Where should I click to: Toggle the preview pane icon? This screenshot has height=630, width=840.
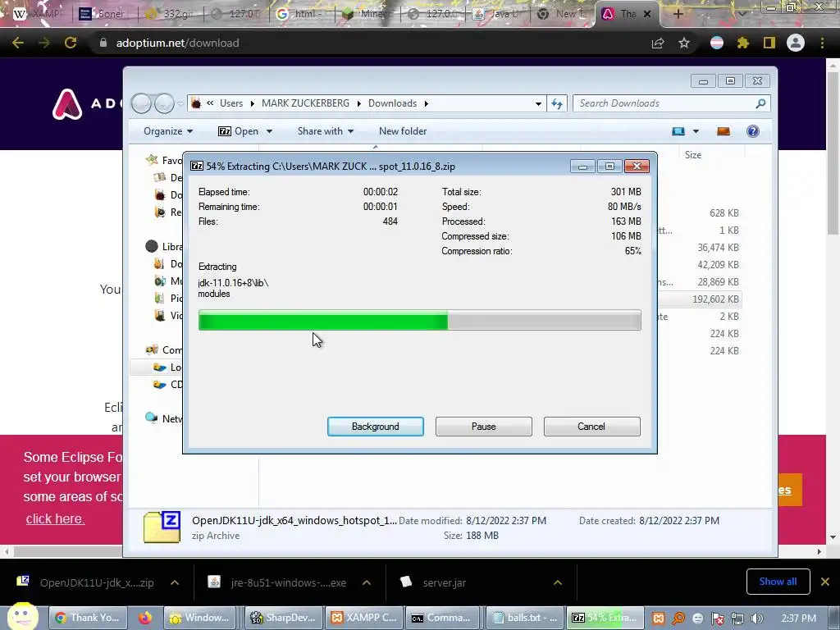coord(724,131)
